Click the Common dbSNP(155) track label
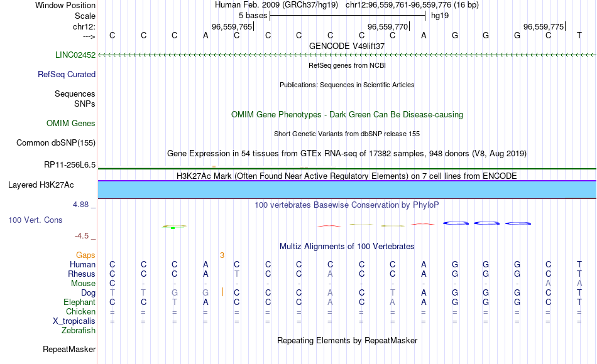Viewport: 597px width, 364px height. coord(56,142)
